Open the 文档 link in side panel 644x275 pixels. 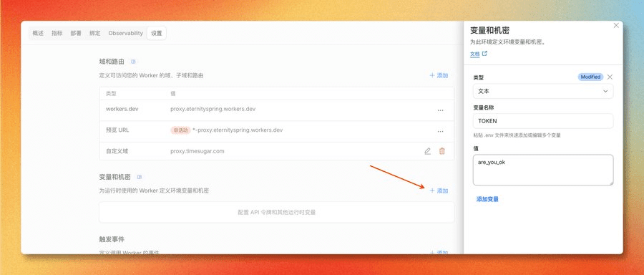tap(475, 54)
